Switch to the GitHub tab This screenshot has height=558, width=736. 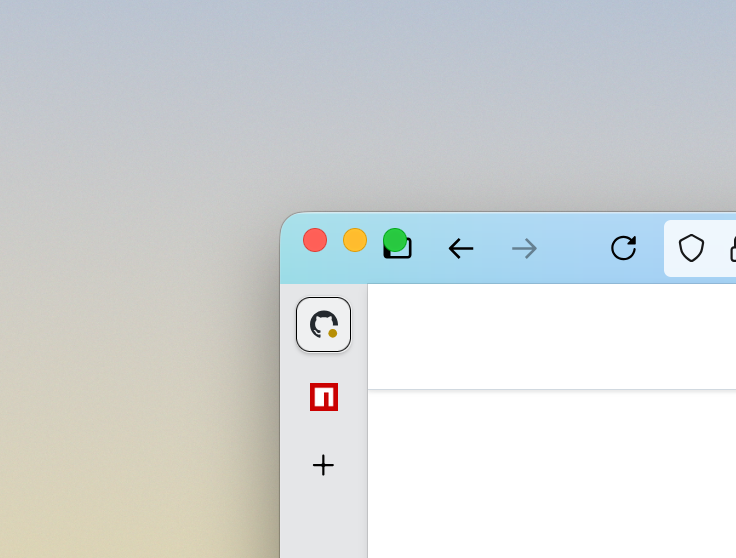[323, 324]
